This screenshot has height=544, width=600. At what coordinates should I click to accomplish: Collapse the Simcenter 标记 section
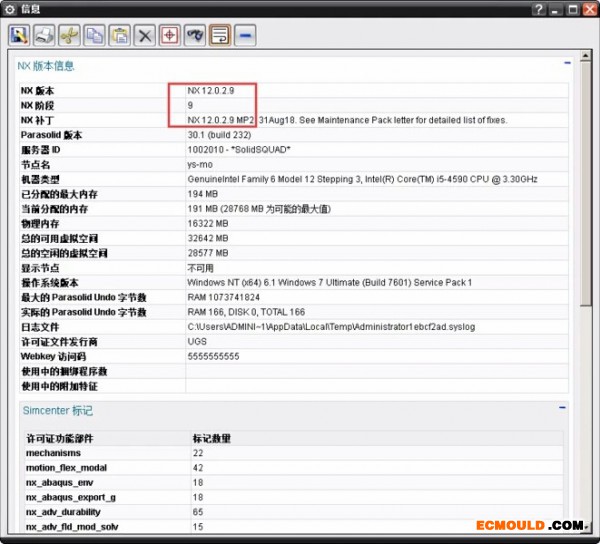(x=562, y=408)
